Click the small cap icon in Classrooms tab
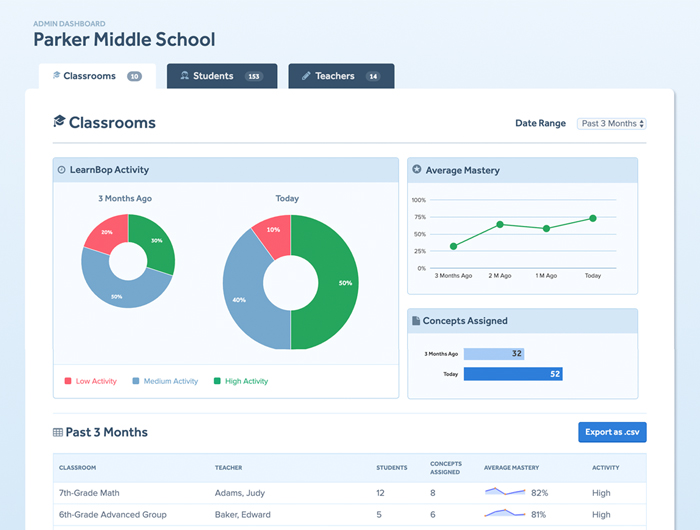This screenshot has width=700, height=530. [56, 75]
